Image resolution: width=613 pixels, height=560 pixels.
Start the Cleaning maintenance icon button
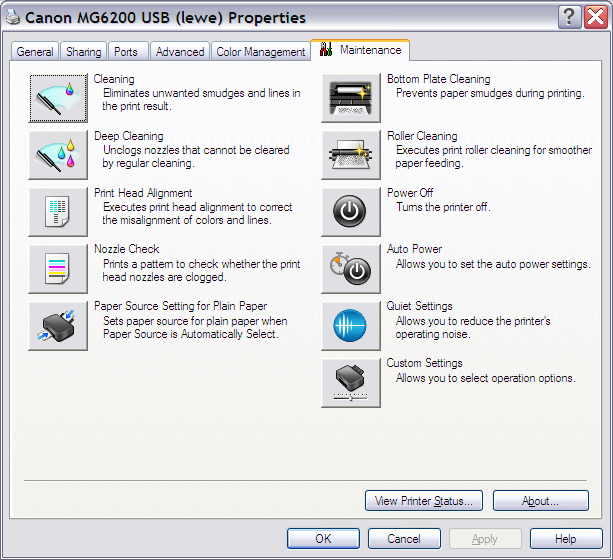(58, 98)
